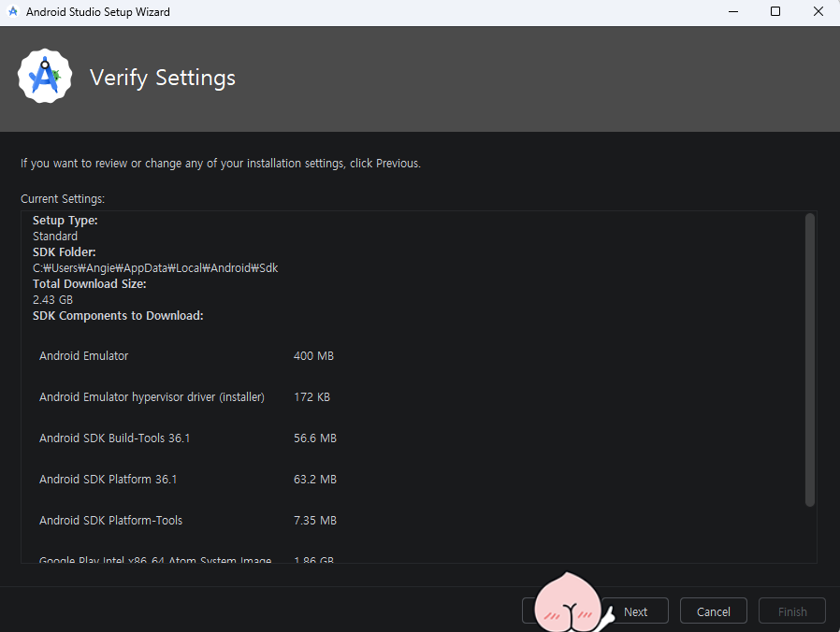Click the 'Setup Type:' label
840x632 pixels.
(x=65, y=220)
